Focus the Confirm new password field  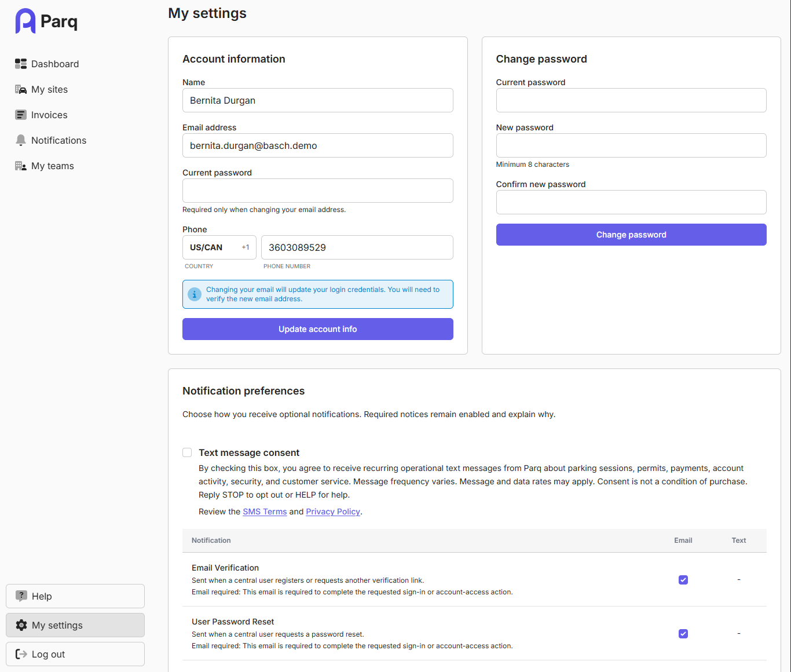pos(631,202)
